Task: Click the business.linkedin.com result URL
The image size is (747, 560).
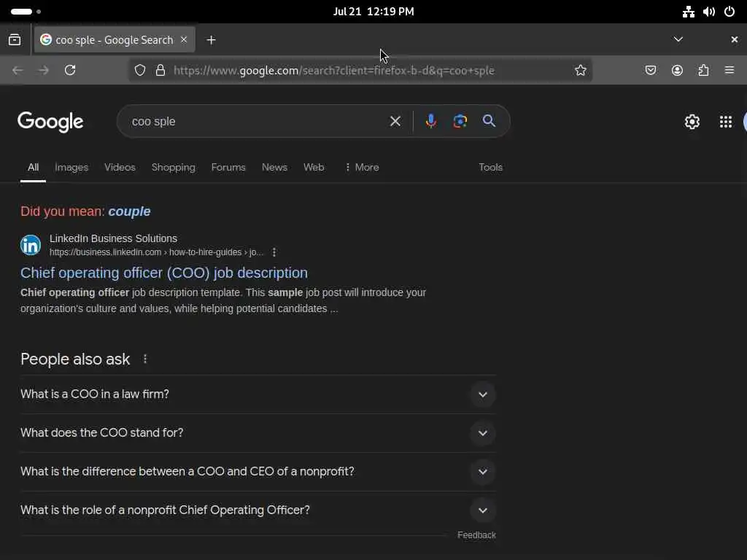Action: click(x=156, y=252)
